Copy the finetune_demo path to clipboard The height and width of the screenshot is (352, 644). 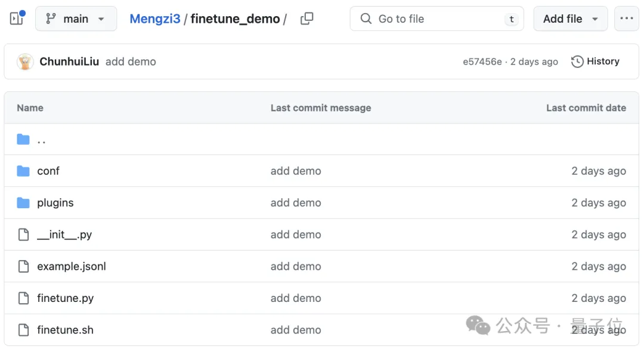point(307,18)
